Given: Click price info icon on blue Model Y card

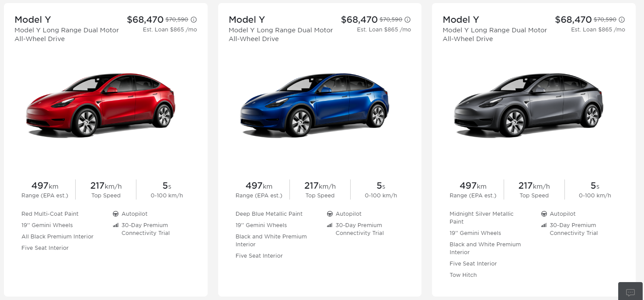Looking at the screenshot, I should point(407,20).
